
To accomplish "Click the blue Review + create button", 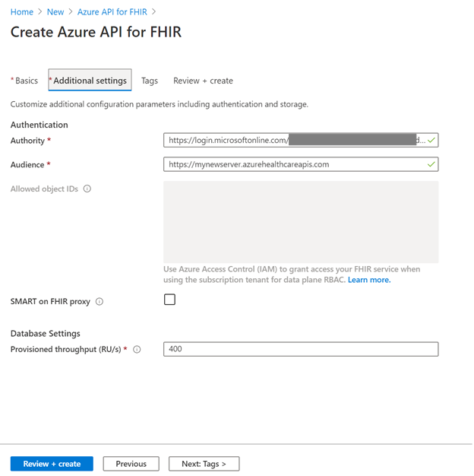I will (x=52, y=464).
